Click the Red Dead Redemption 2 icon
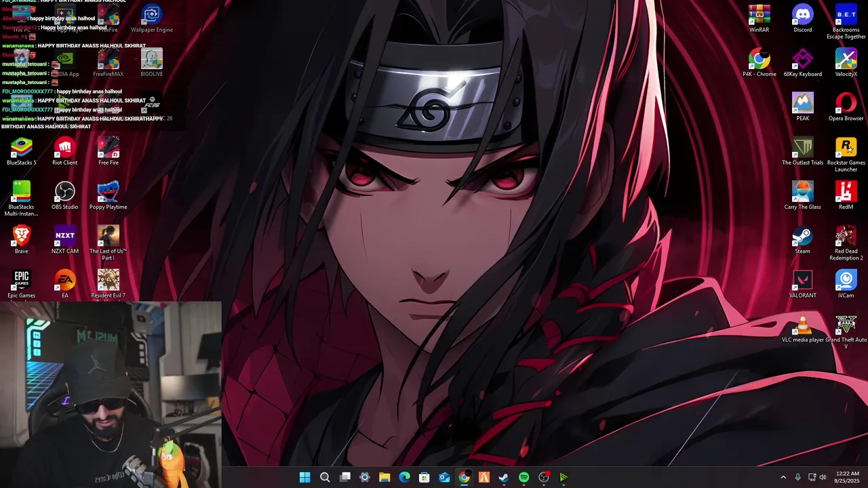 pyautogui.click(x=846, y=243)
